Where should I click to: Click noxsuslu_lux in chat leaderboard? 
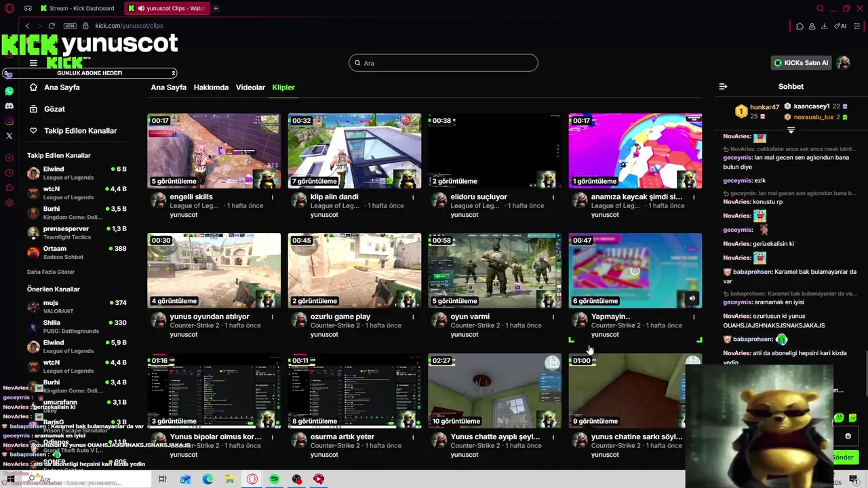[x=814, y=117]
